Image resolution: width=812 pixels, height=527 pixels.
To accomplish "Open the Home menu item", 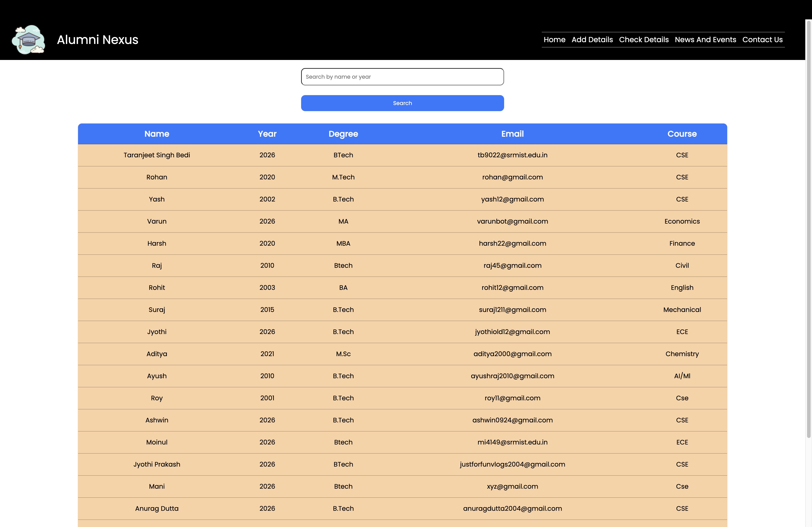I will 554,39.
